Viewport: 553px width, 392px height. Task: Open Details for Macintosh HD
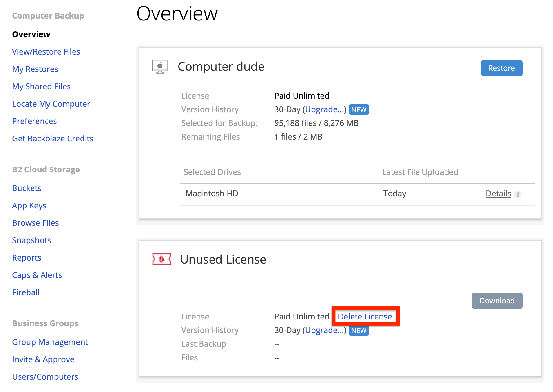coord(498,194)
